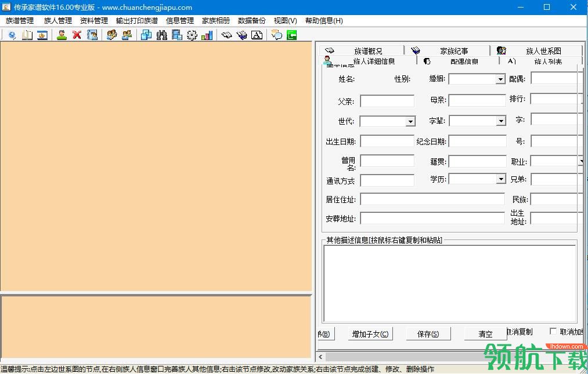Open the 帮助信息(H) menu
This screenshot has width=588, height=374.
(324, 21)
